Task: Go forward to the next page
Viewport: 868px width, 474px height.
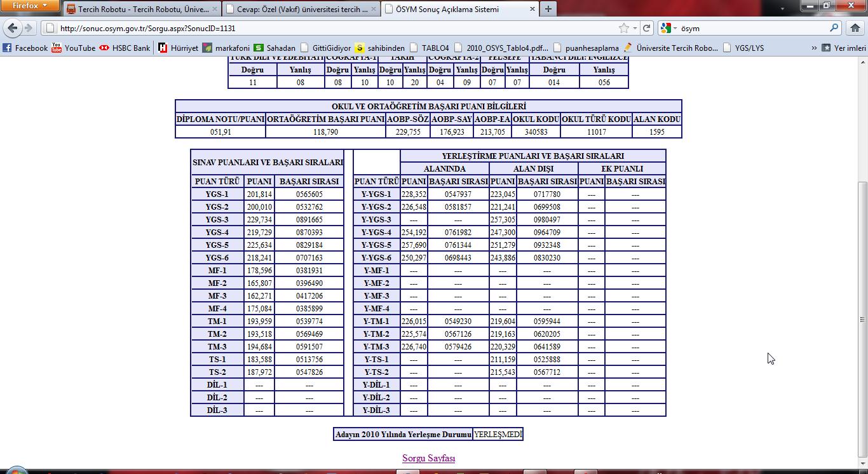Action: click(x=28, y=28)
